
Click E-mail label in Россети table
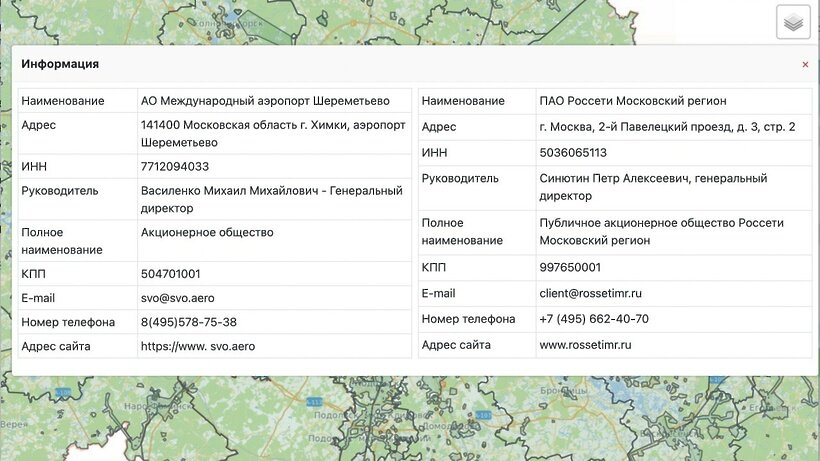pos(438,293)
